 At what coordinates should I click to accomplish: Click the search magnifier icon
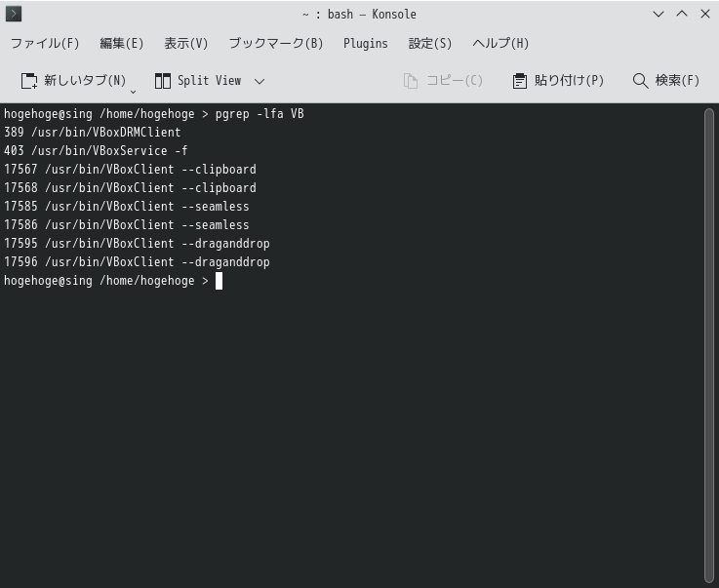[x=640, y=81]
